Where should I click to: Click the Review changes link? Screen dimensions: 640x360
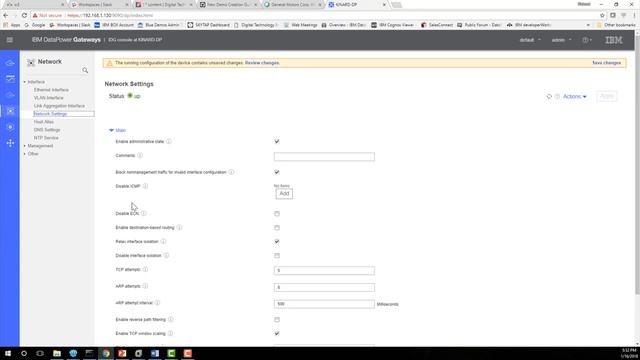[262, 63]
